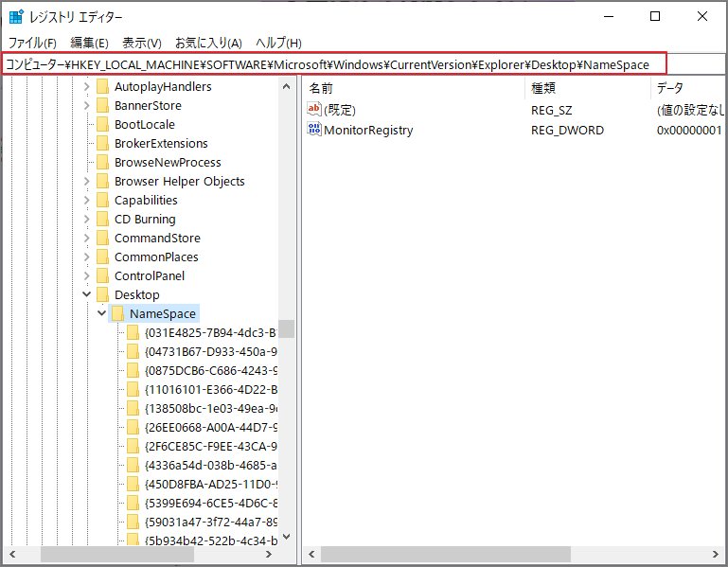Sort values by 名前 column header
The width and height of the screenshot is (728, 567).
click(415, 88)
